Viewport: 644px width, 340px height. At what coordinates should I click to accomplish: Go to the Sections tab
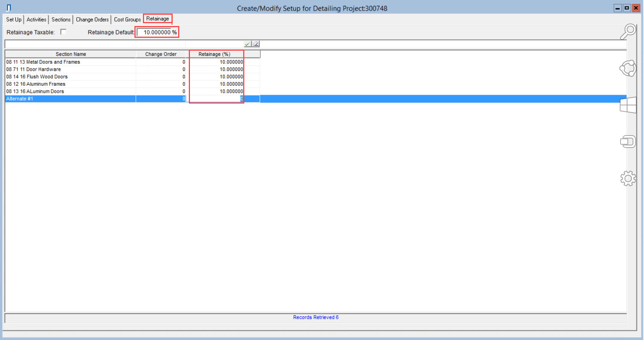pos(61,19)
